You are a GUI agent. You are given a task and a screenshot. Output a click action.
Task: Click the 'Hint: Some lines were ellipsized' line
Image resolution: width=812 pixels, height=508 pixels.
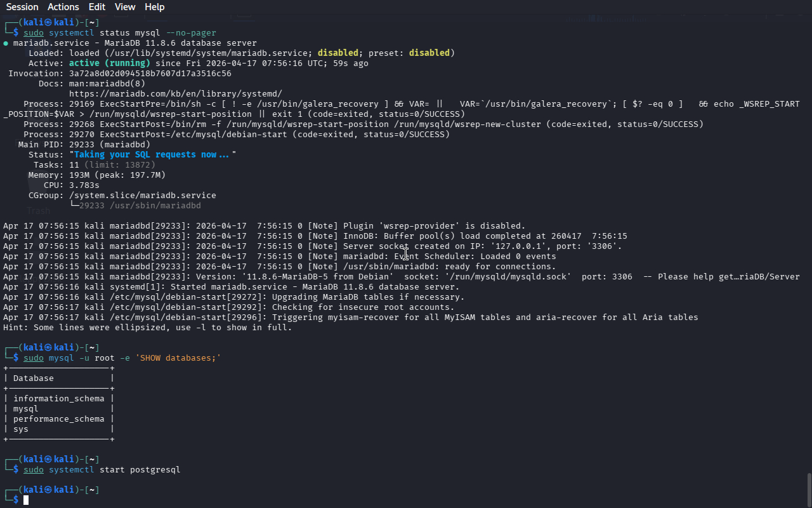tap(147, 328)
